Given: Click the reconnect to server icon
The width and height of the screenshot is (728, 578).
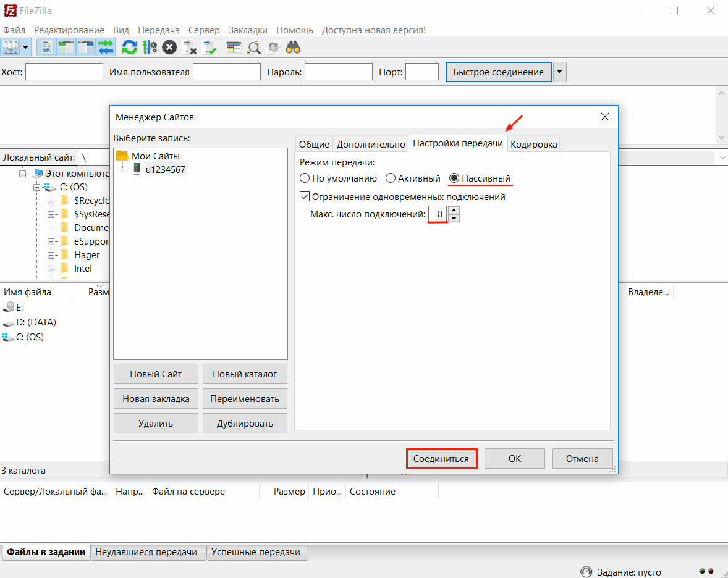Looking at the screenshot, I should pyautogui.click(x=210, y=48).
